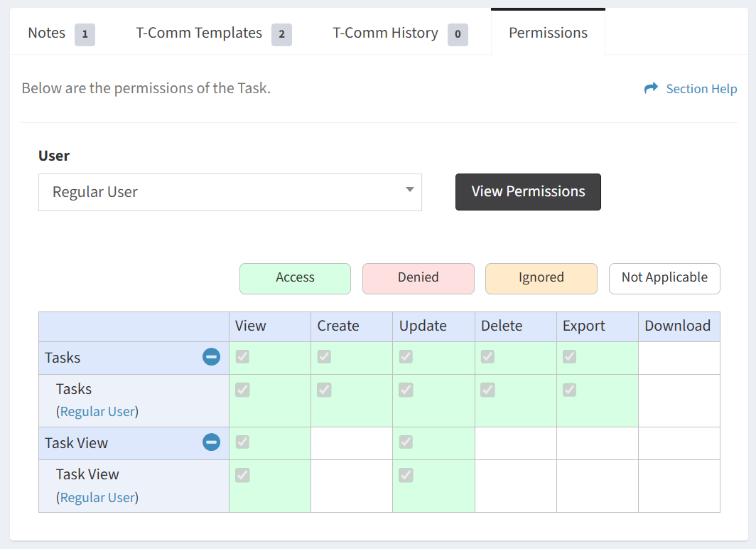Viewport: 756px width, 549px height.
Task: Toggle the Tasks group Delete checkbox
Action: coord(487,357)
